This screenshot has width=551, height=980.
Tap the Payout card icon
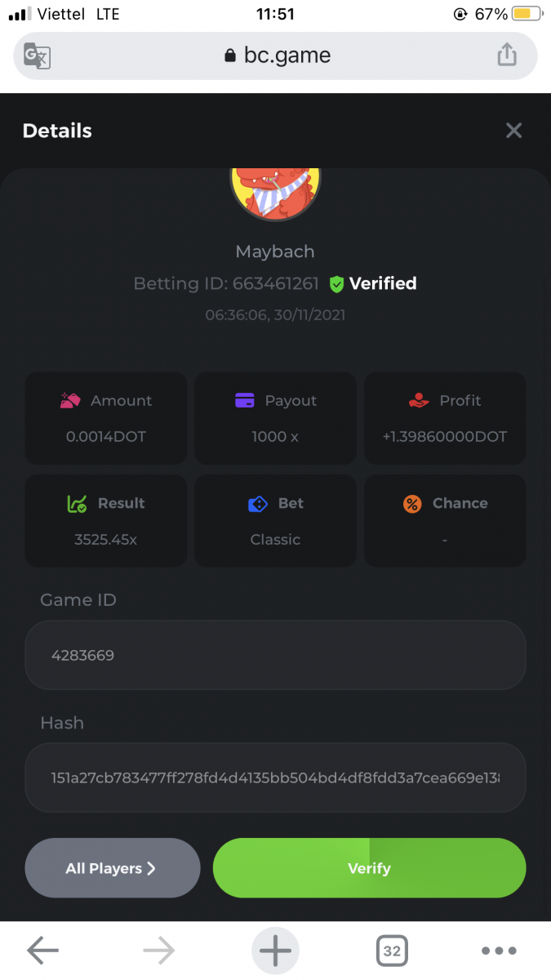pos(245,400)
